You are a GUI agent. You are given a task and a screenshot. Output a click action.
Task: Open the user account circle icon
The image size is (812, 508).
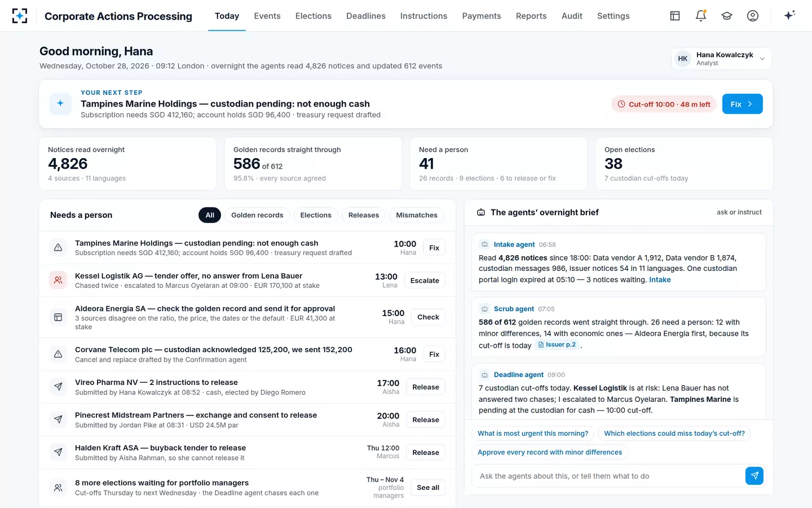pyautogui.click(x=753, y=16)
